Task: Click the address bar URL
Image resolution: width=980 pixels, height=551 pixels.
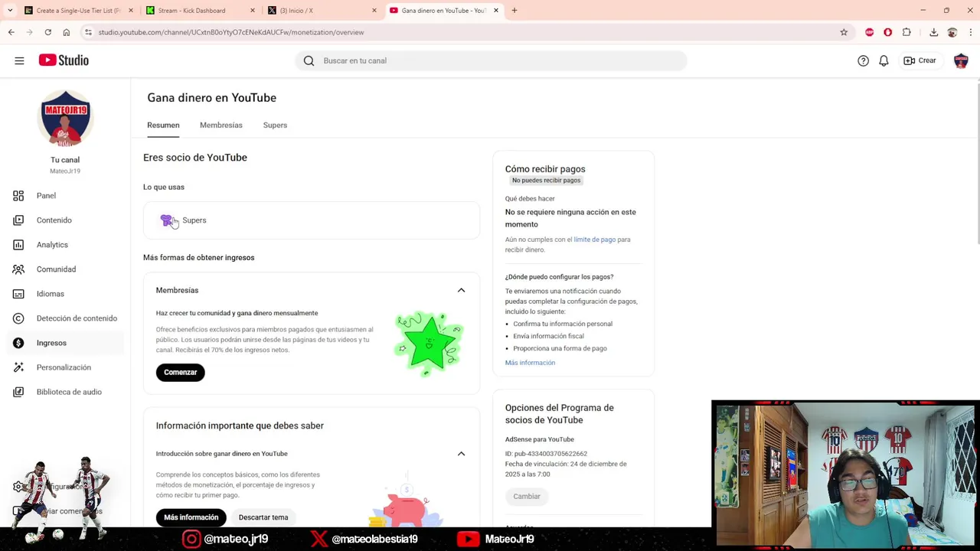Action: pos(231,32)
